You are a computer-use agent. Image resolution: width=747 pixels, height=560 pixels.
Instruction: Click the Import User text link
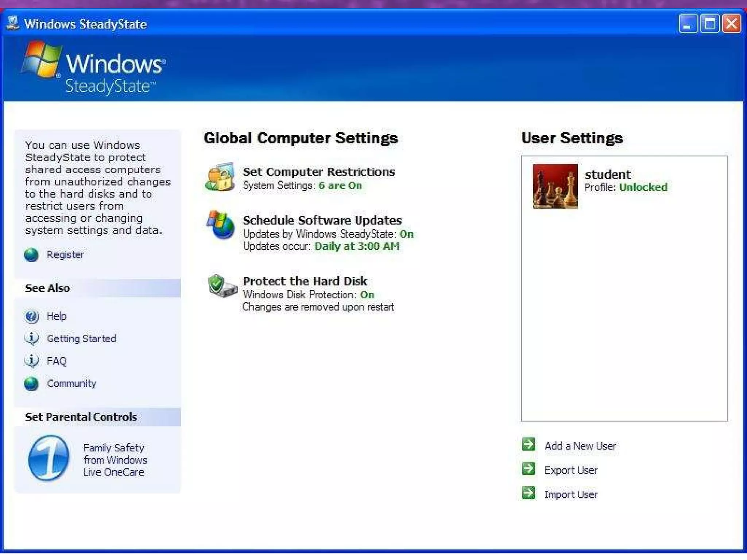(x=571, y=495)
